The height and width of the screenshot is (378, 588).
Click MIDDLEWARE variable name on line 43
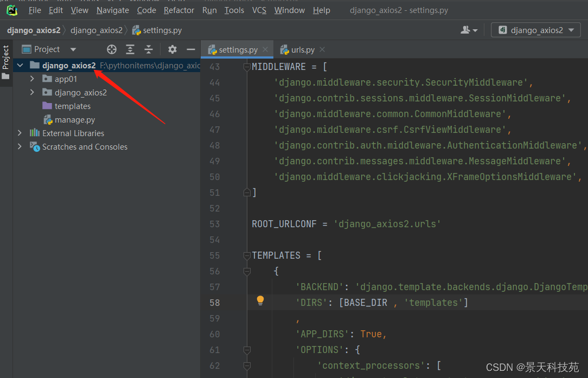click(x=279, y=67)
